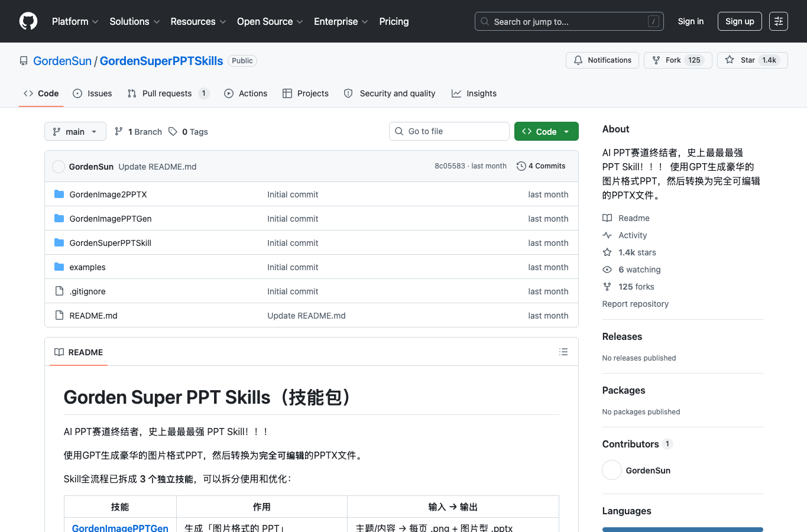Expand the Platform menu
This screenshot has height=532, width=807.
[x=75, y=21]
